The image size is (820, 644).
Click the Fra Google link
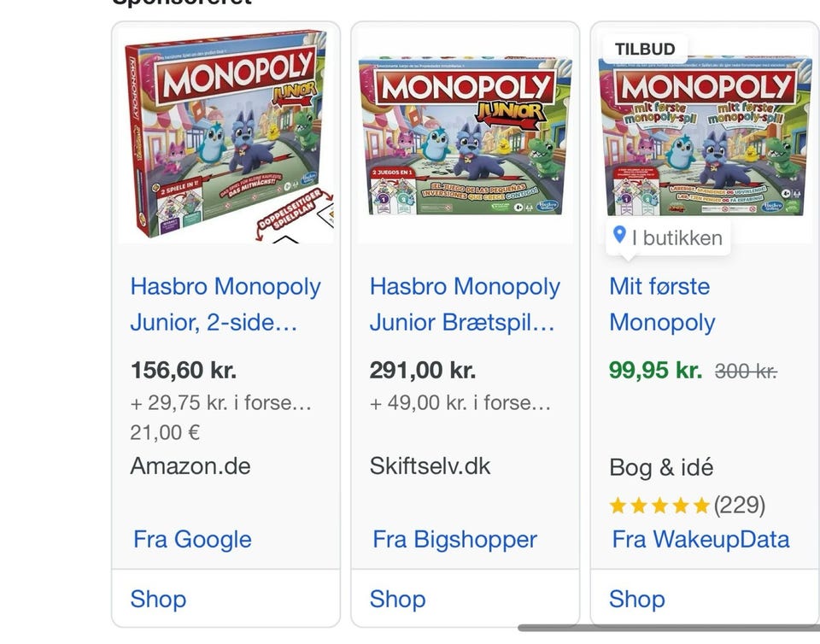point(192,540)
